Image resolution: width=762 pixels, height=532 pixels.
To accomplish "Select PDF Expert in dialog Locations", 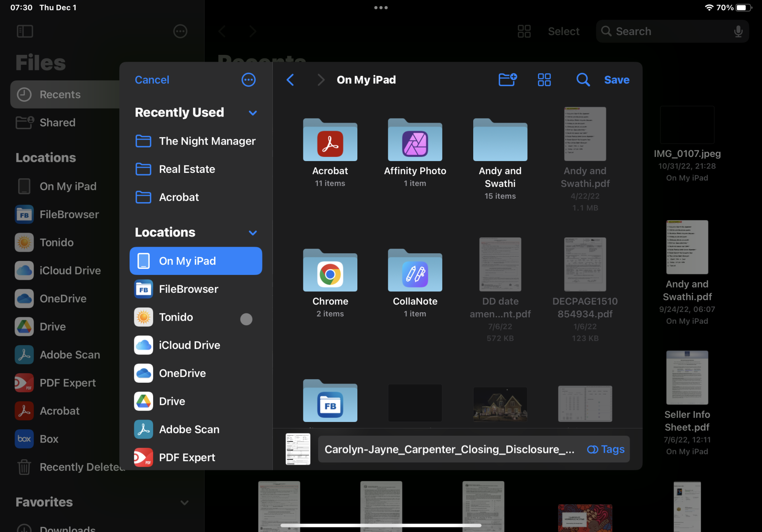I will coord(196,457).
